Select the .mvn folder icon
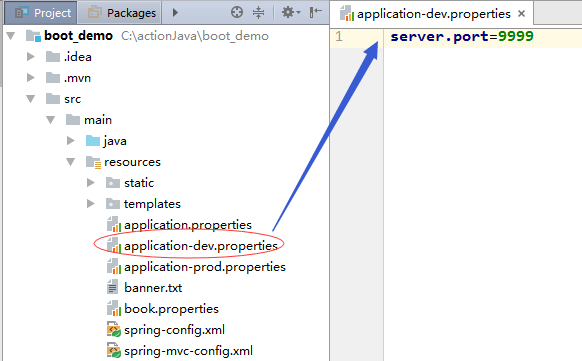Viewport: 582px width, 361px height. click(x=53, y=78)
